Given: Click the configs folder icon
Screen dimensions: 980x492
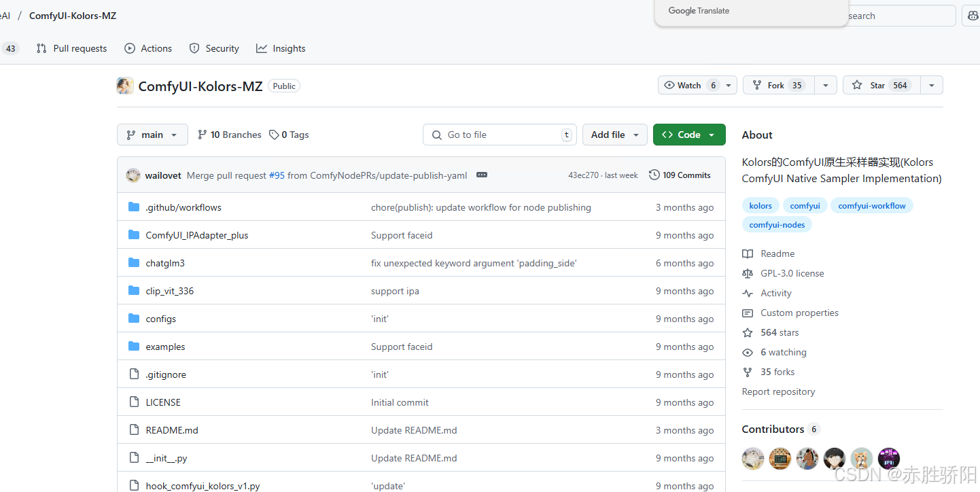Looking at the screenshot, I should coord(134,319).
